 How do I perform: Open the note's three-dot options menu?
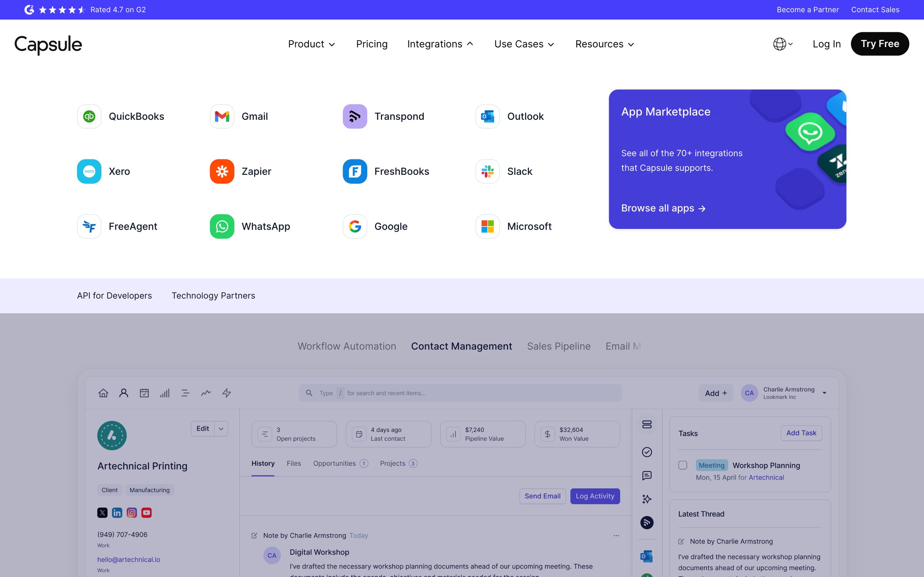pyautogui.click(x=616, y=535)
